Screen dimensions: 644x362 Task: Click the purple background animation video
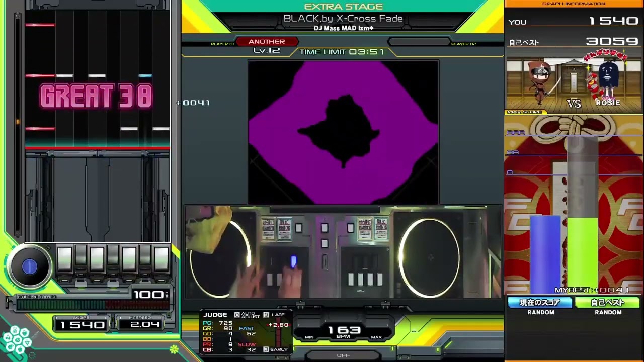[343, 132]
